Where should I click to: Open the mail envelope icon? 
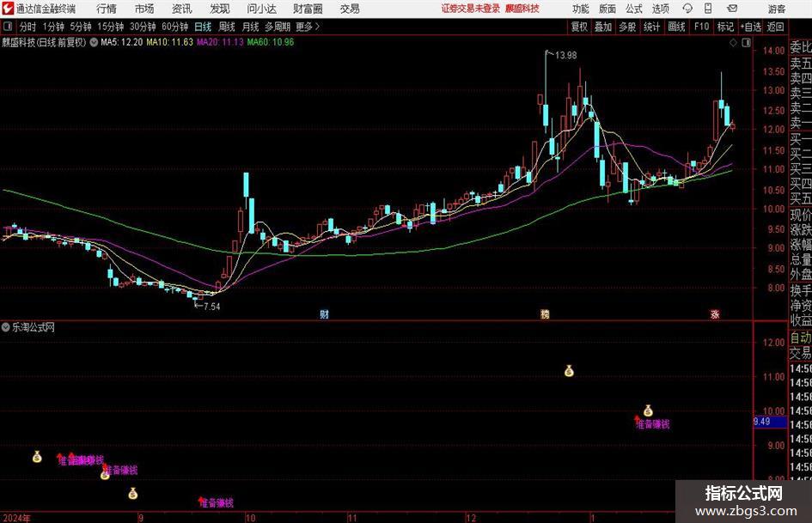732,9
